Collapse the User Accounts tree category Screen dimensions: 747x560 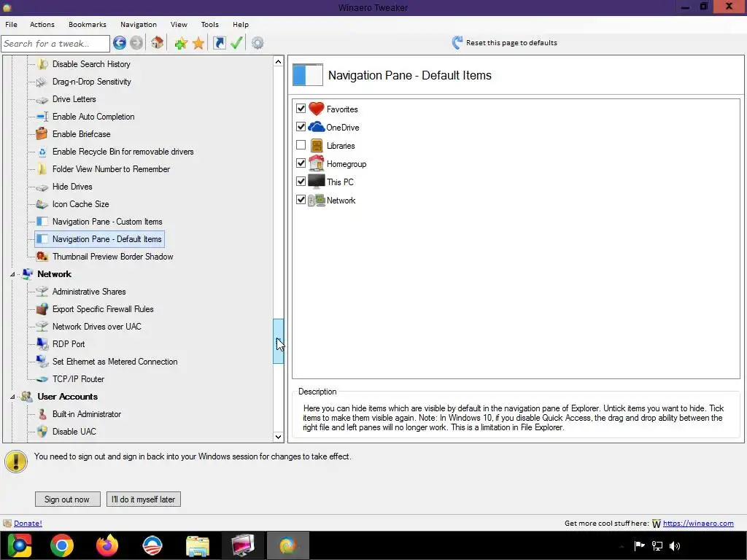[13, 397]
